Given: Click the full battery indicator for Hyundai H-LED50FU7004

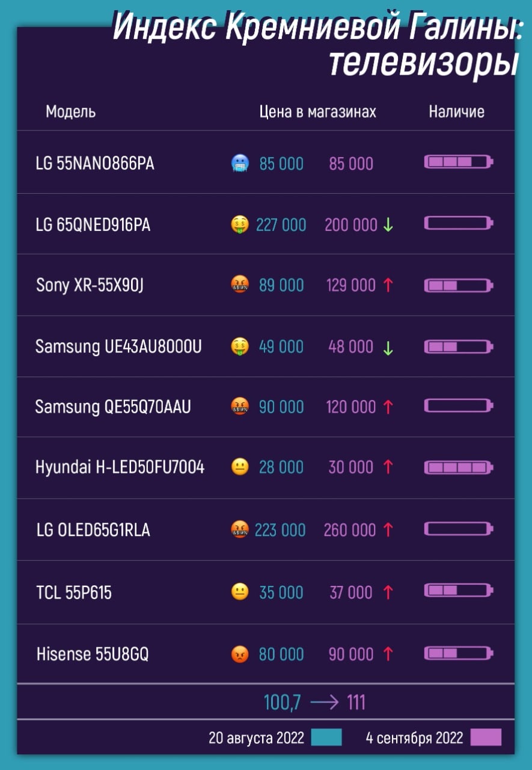Looking at the screenshot, I should [x=459, y=467].
